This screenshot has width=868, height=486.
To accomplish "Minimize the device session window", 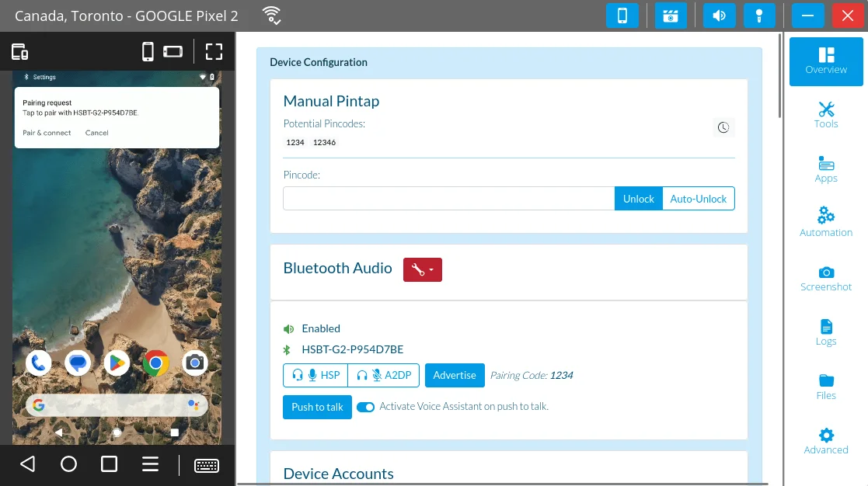I will [807, 16].
